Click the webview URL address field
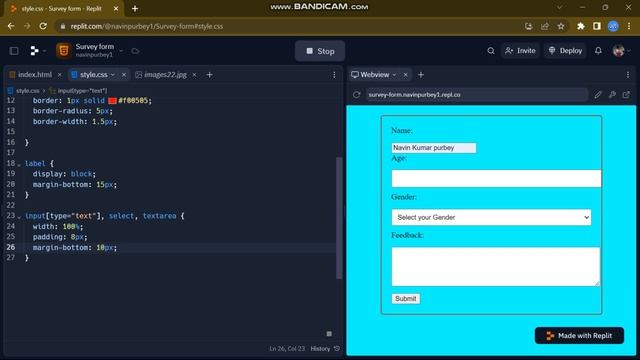 click(x=476, y=95)
